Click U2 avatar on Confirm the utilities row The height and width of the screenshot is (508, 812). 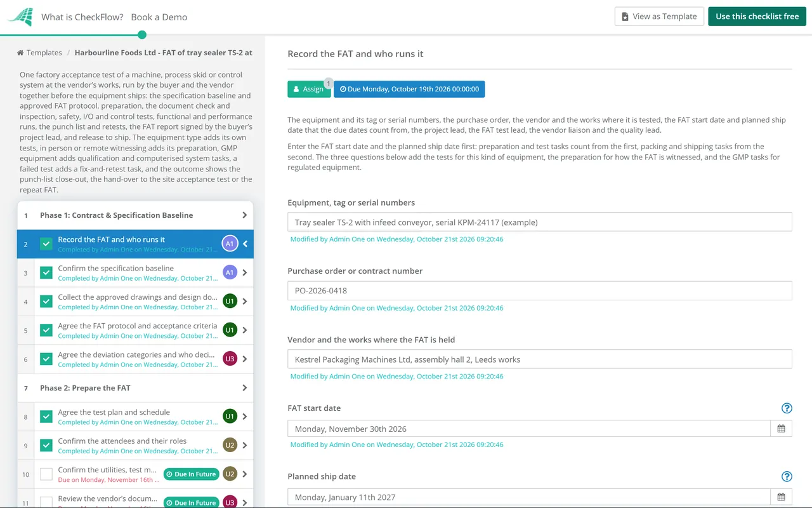point(230,474)
